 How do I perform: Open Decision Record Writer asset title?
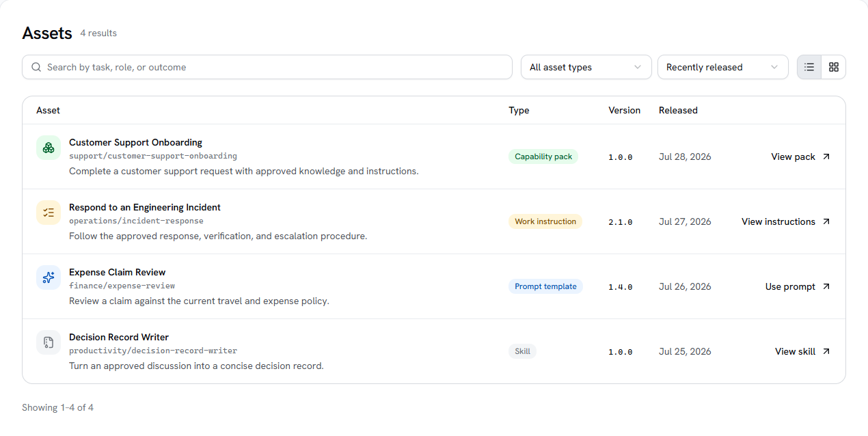coord(119,337)
